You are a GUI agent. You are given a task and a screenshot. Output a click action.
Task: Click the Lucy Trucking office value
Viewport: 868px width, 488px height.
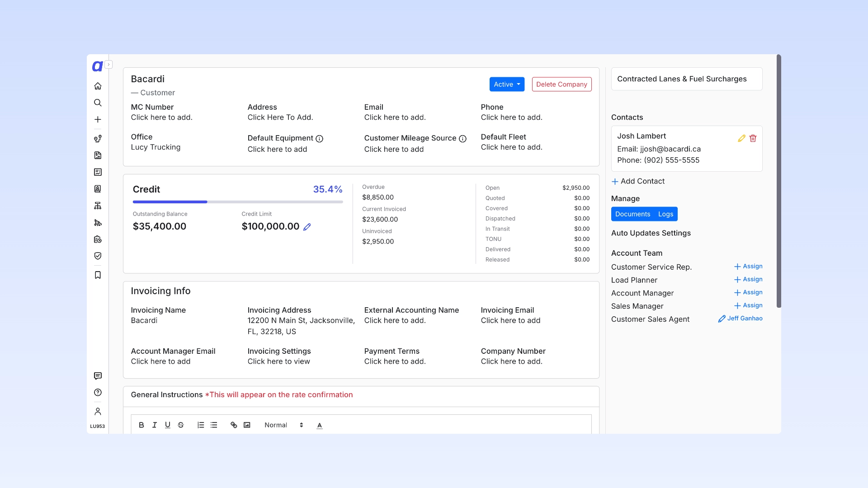click(x=156, y=147)
